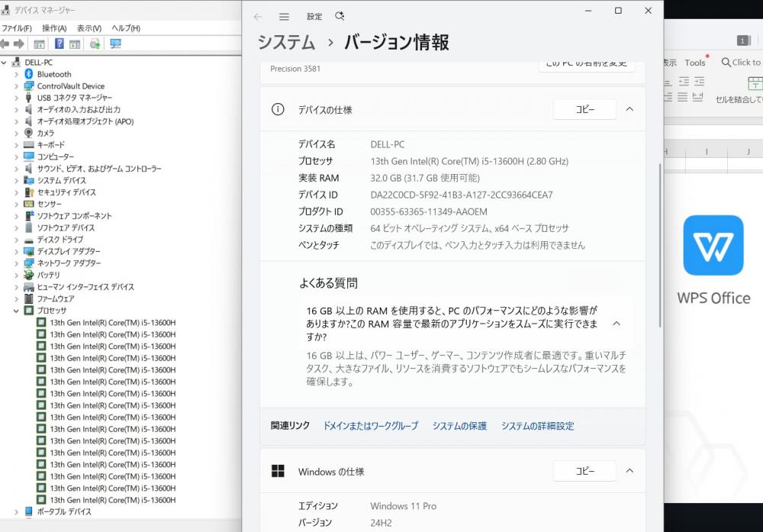The image size is (763, 532).
Task: Click the Settings window vertical scrollbar
Action: (660, 229)
